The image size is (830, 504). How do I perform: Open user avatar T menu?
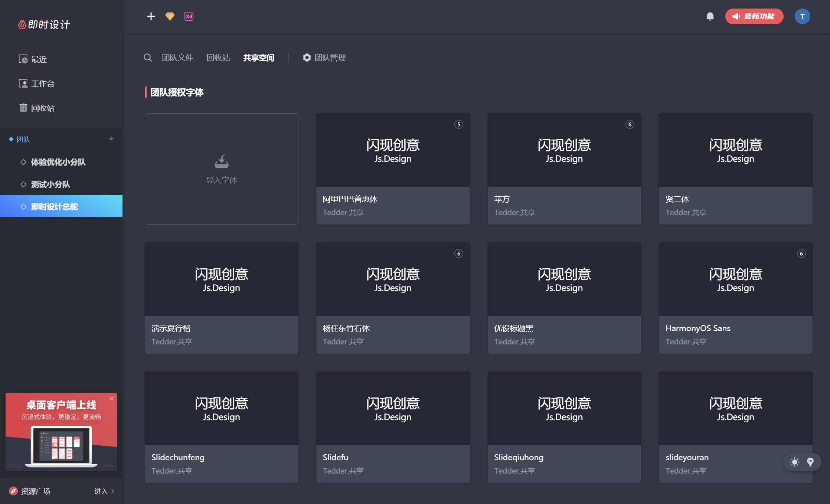pos(802,16)
